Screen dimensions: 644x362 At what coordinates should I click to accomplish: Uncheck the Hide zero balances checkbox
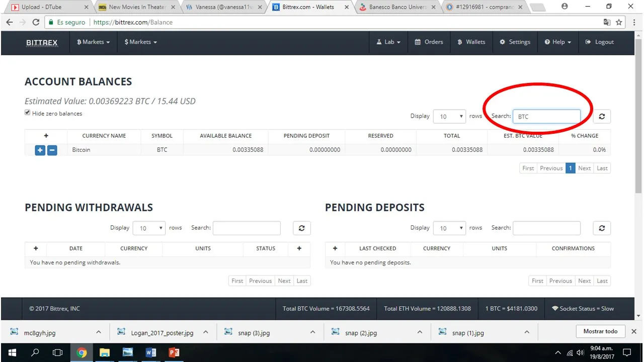[28, 113]
